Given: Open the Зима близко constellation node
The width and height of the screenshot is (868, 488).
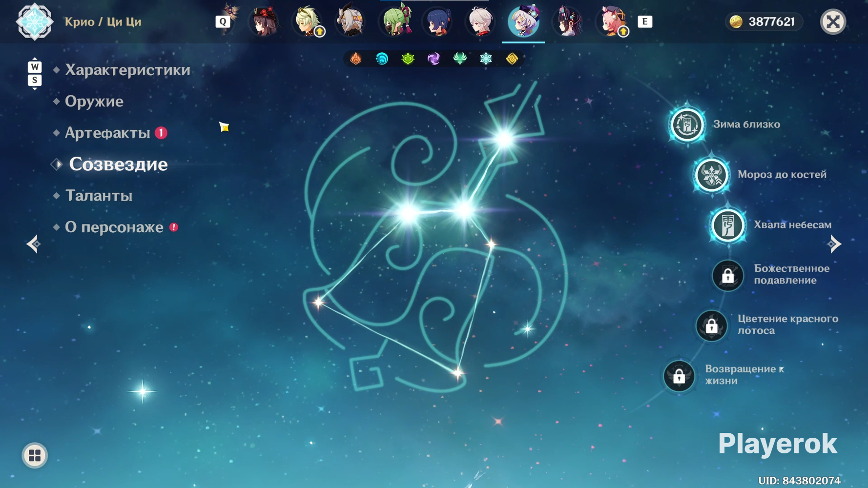Looking at the screenshot, I should tap(687, 124).
